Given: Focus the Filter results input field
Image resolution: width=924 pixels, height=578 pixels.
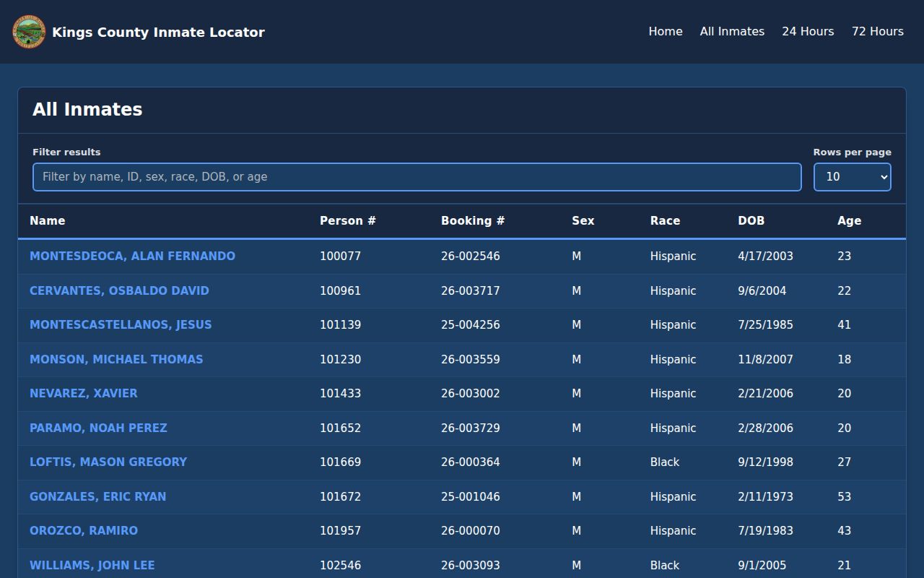Looking at the screenshot, I should pyautogui.click(x=417, y=177).
